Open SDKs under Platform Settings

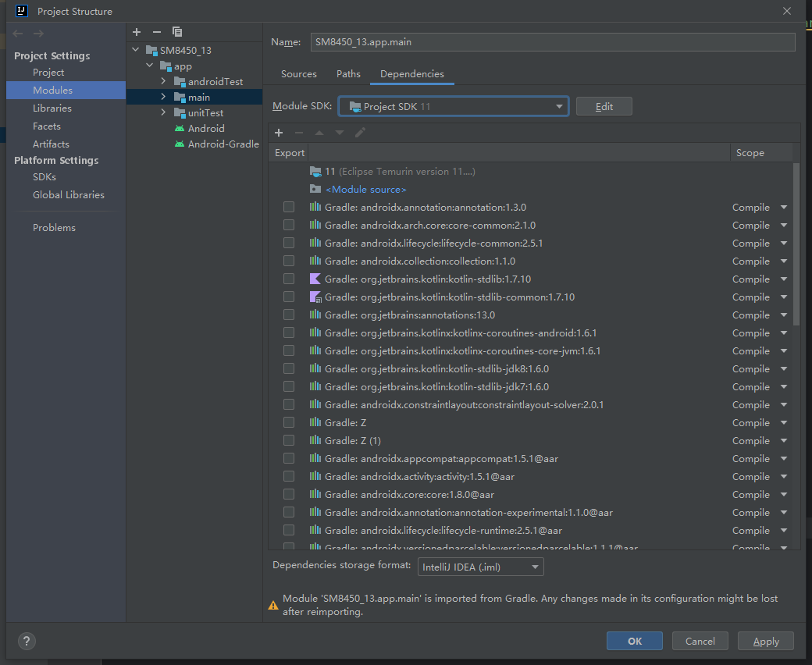pyautogui.click(x=45, y=177)
